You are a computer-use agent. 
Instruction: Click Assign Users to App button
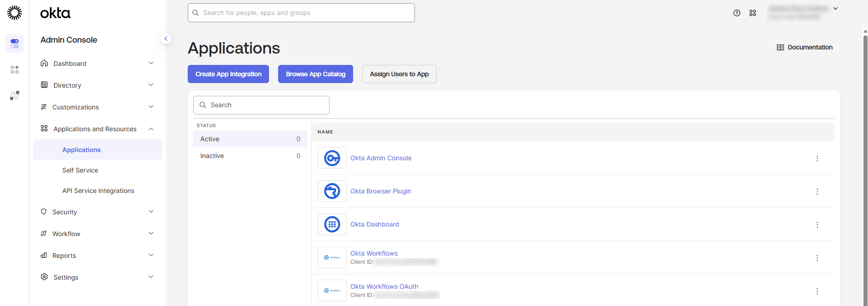point(399,74)
